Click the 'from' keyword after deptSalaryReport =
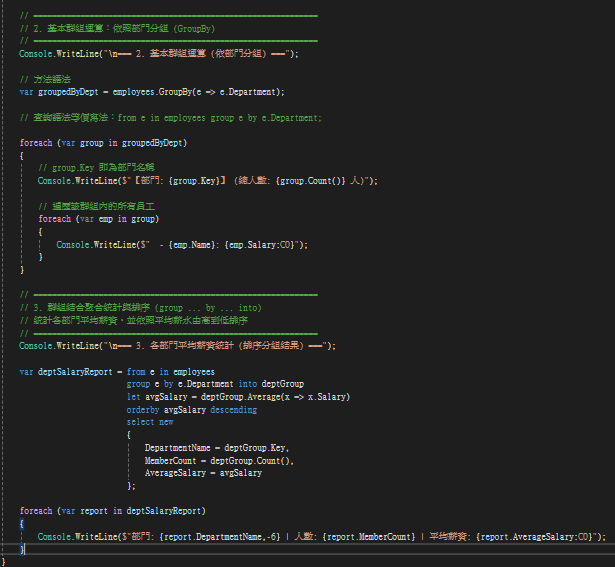The height and width of the screenshot is (567, 615). tap(136, 372)
